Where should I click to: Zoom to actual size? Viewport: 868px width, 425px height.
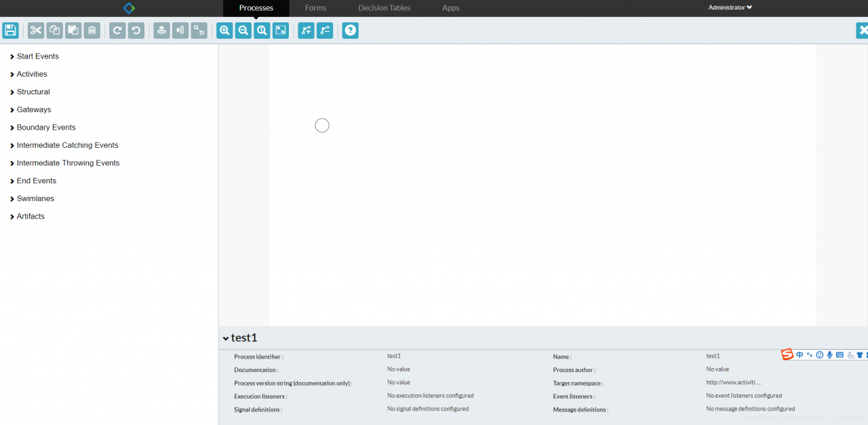point(262,31)
